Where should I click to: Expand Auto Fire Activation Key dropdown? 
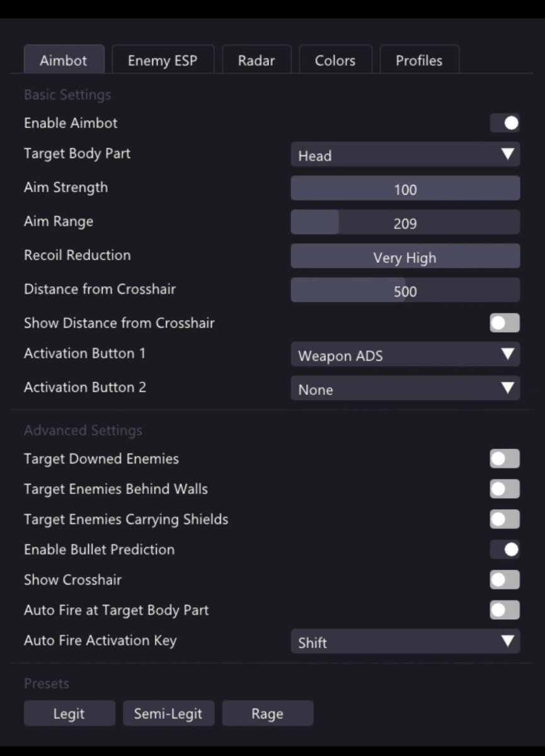(x=405, y=642)
